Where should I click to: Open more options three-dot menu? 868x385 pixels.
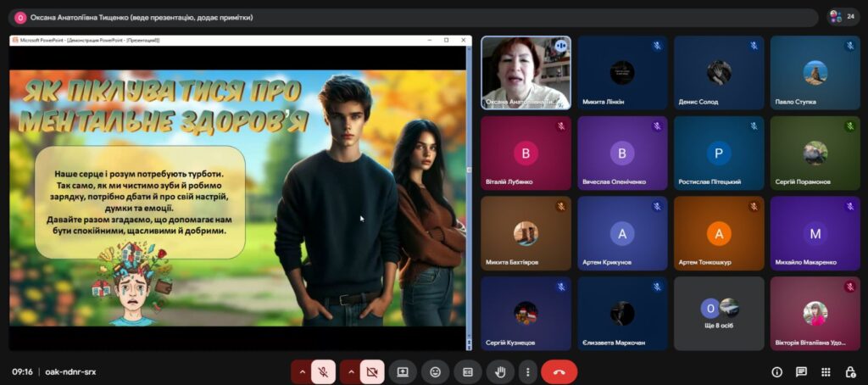528,372
